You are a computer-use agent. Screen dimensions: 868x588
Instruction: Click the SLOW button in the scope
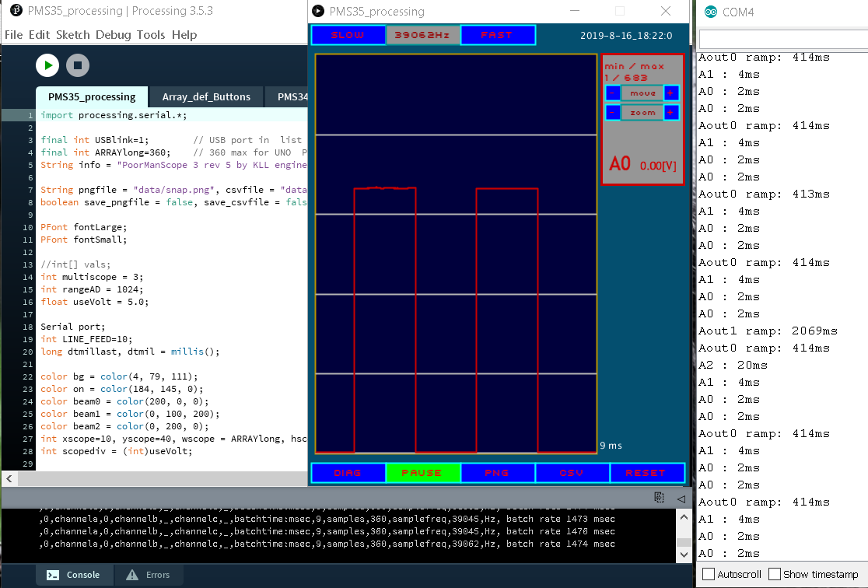348,35
